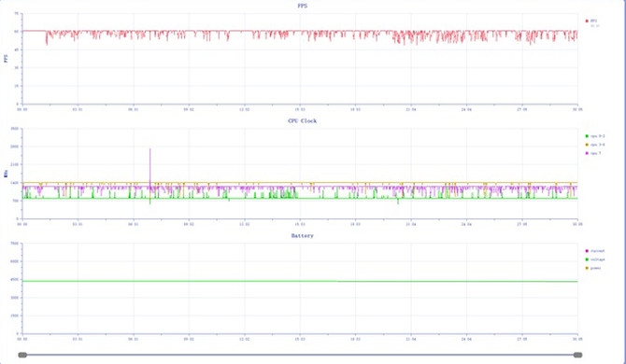
Task: Toggle the orange cpu 3-6 legend entry
Action: (595, 145)
